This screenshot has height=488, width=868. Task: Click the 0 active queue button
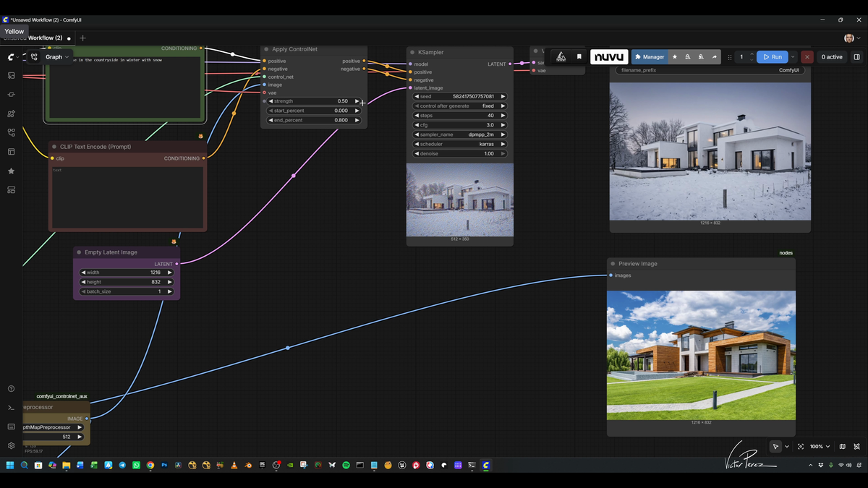tap(832, 57)
